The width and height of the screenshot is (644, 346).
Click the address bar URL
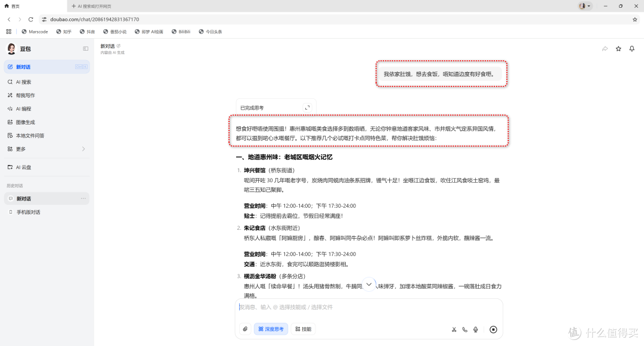[94, 19]
